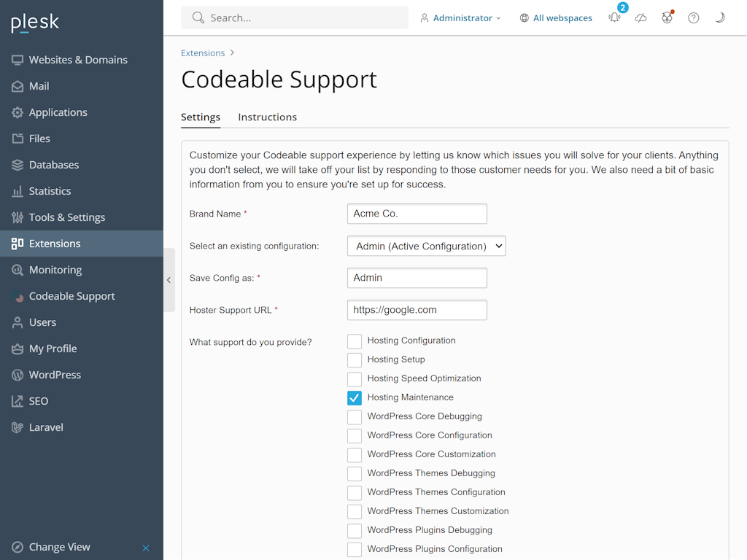Click the Search input field
Image resolution: width=747 pixels, height=560 pixels.
[x=295, y=17]
